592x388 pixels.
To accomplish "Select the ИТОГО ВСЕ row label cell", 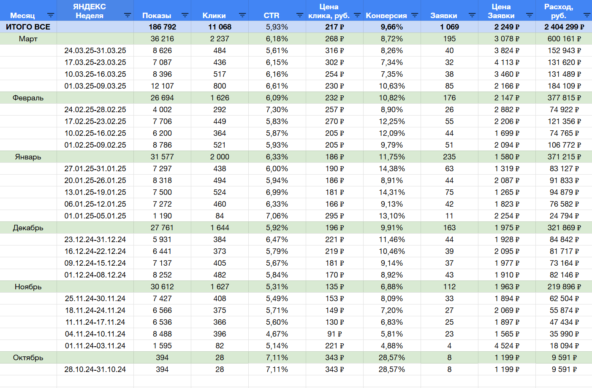I will (28, 27).
